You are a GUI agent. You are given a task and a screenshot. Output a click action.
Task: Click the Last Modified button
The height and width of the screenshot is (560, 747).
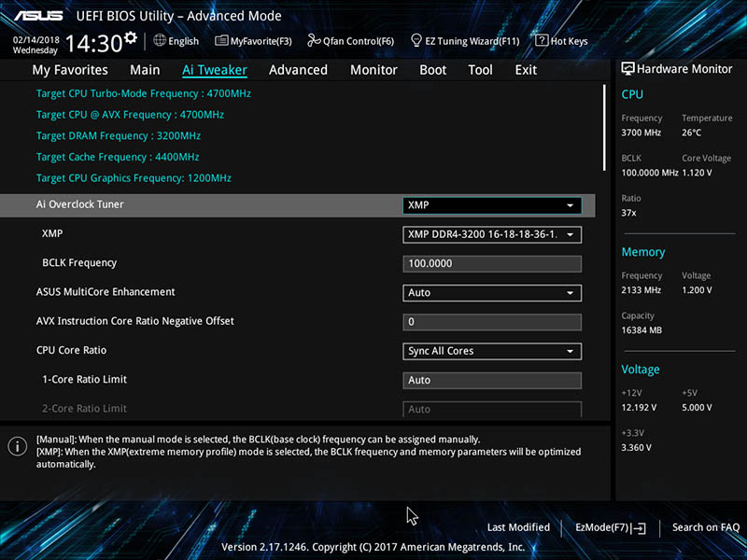point(518,527)
